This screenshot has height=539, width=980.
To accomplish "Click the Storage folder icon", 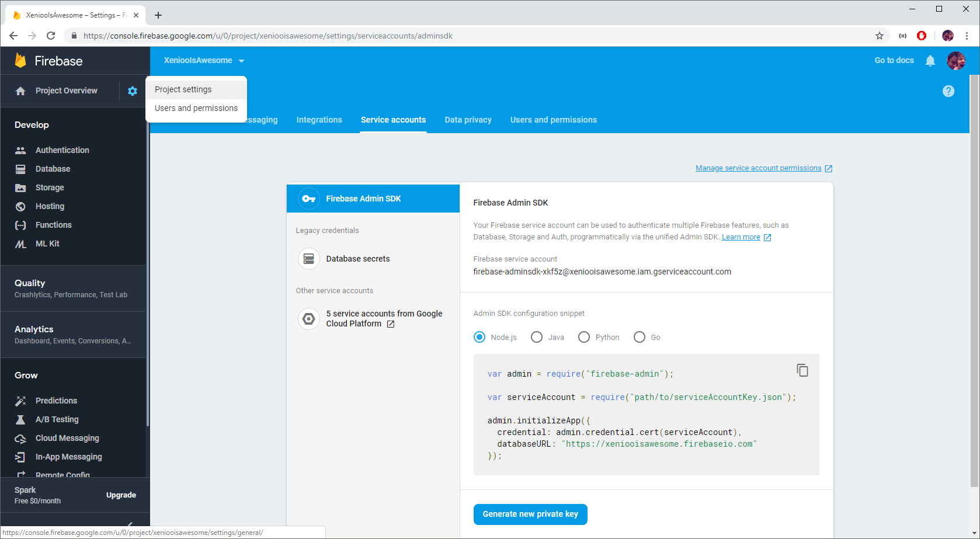I will [20, 187].
